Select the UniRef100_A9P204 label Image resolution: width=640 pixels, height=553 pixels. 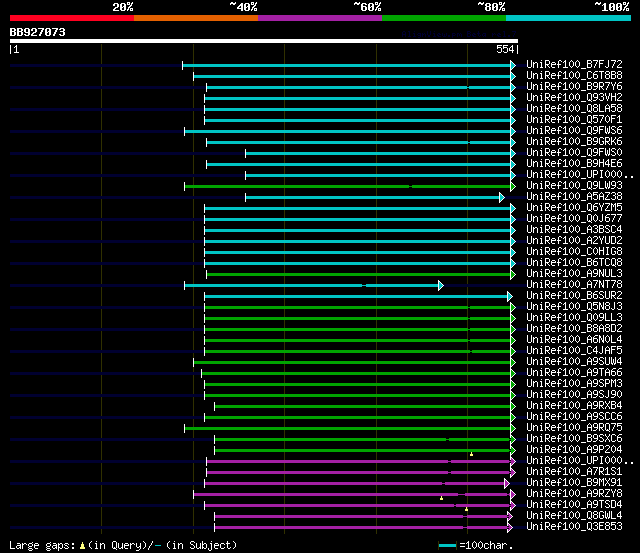point(574,450)
